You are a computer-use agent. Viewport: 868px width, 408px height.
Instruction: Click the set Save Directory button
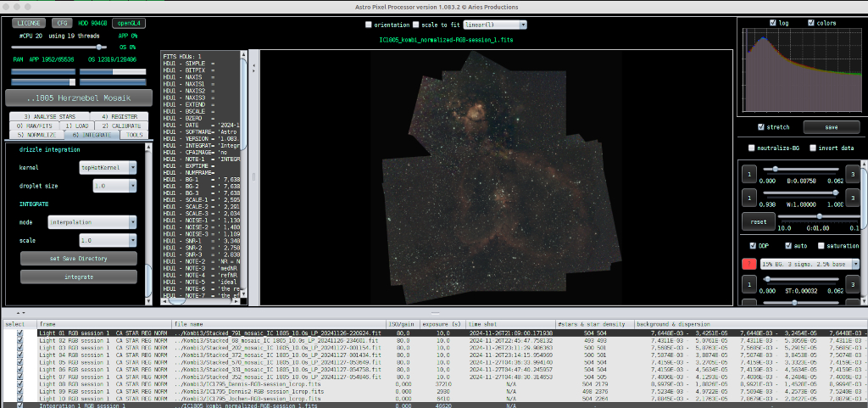pyautogui.click(x=79, y=259)
